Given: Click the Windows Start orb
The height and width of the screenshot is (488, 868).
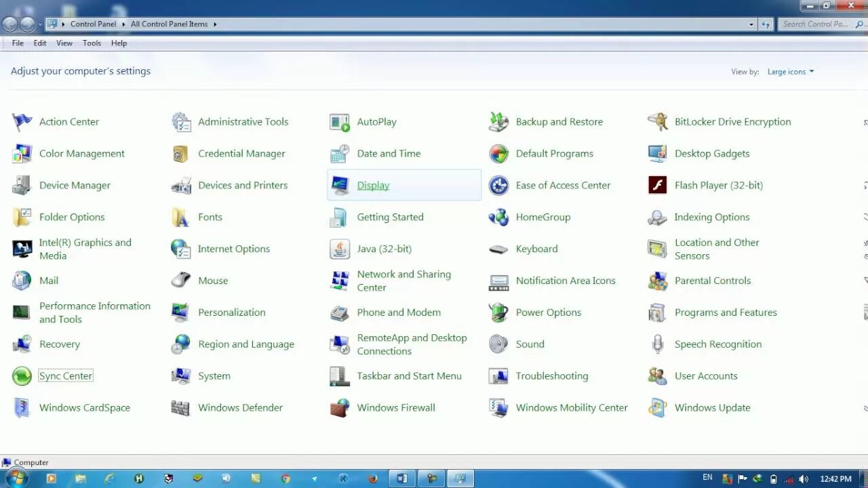Looking at the screenshot, I should click(15, 479).
